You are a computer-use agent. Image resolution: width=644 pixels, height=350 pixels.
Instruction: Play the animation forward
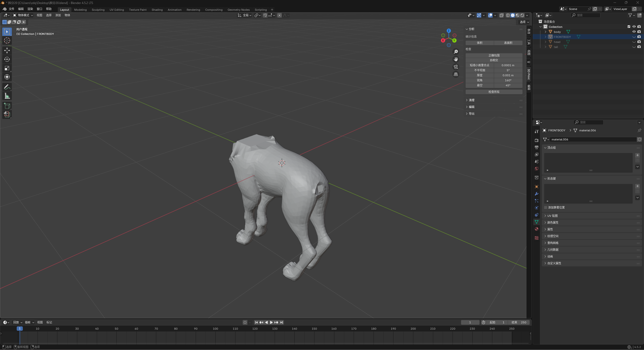271,322
